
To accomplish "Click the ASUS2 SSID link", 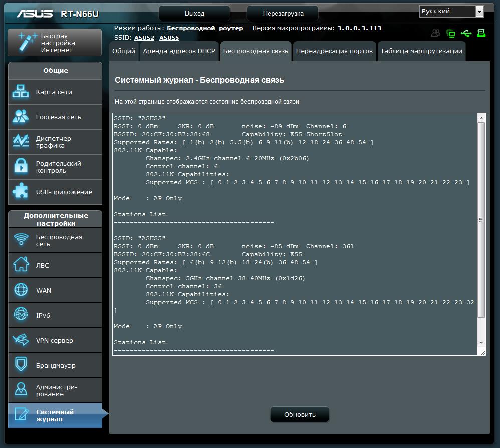I will coord(144,38).
